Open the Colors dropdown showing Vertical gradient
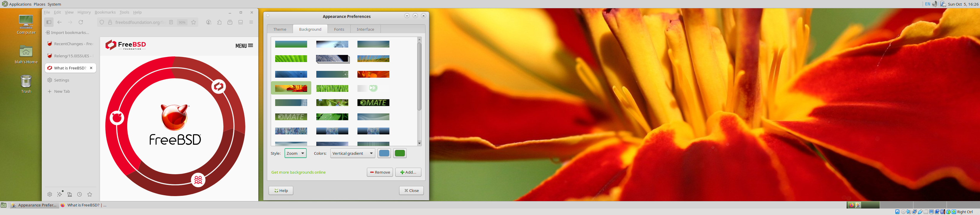The width and height of the screenshot is (980, 215). coord(352,154)
